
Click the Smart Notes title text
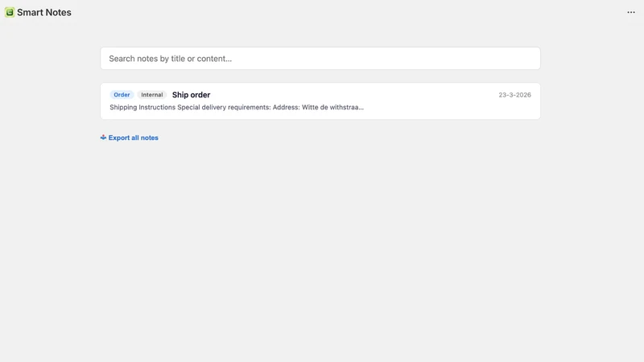tap(44, 12)
